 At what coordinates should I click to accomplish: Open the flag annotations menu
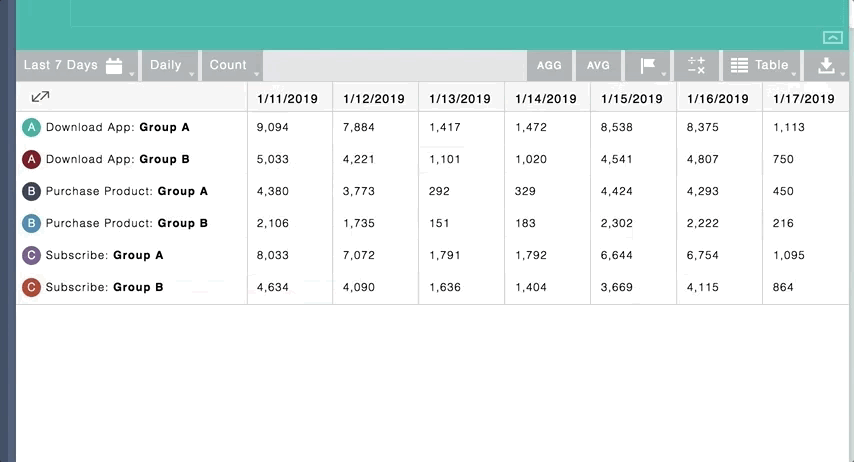[648, 65]
